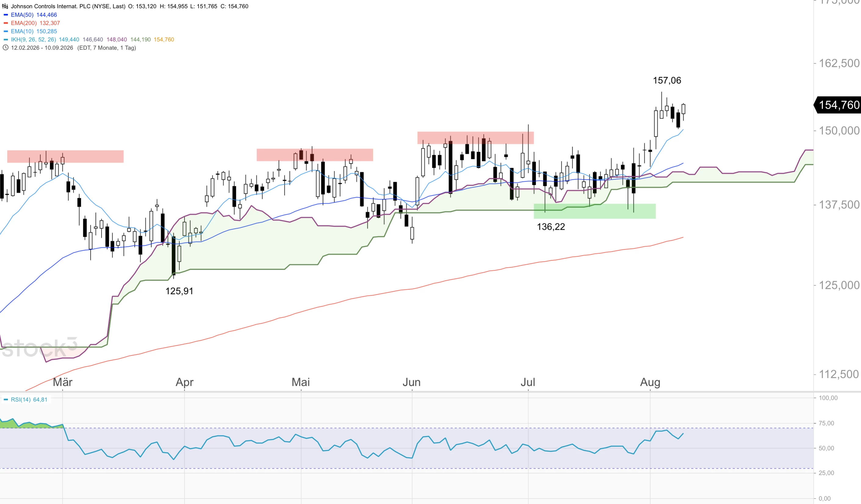Click the EMA(10) value 150,285
The height and width of the screenshot is (504, 861).
coord(47,31)
